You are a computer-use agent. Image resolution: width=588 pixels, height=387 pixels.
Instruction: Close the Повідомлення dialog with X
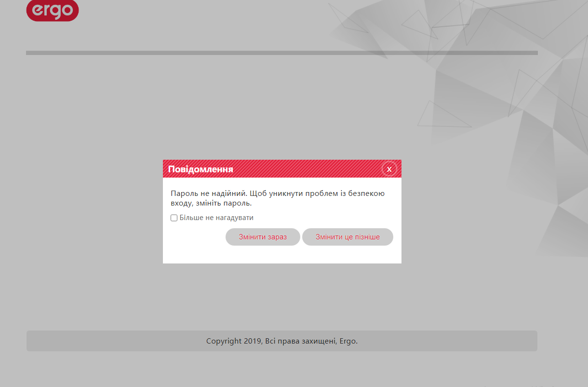389,169
